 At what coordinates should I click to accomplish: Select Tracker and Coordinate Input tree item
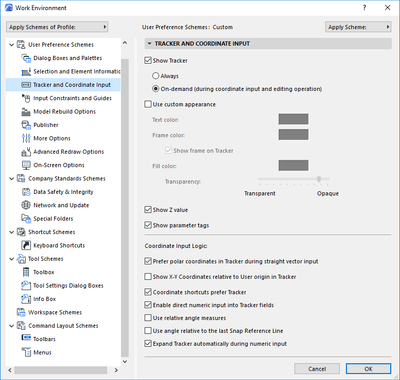pyautogui.click(x=63, y=85)
